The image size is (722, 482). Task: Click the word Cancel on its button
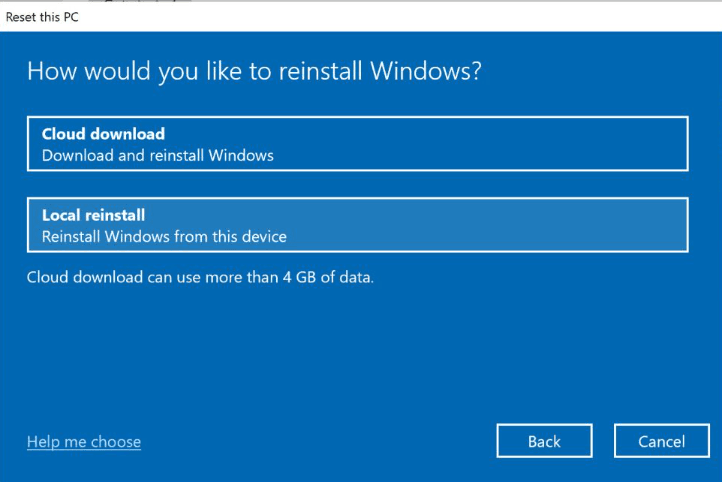(661, 441)
